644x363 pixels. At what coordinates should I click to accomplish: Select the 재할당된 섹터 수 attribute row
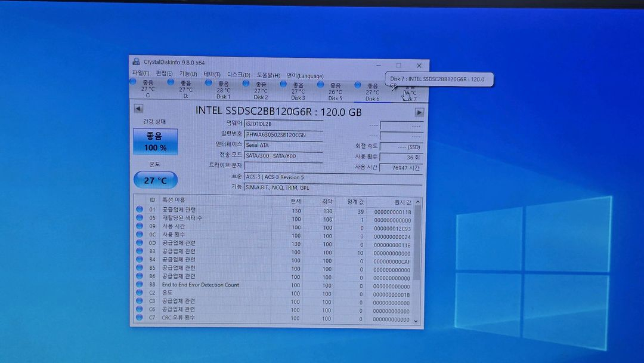coord(274,219)
